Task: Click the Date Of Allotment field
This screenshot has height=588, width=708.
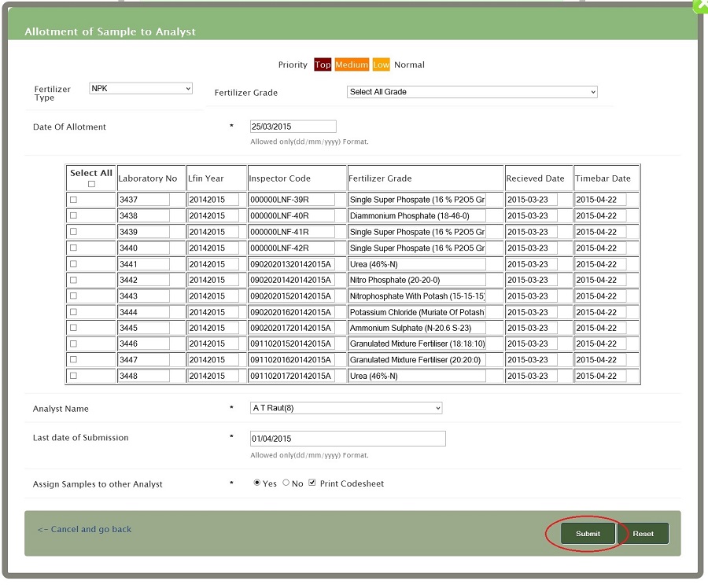Action: [x=293, y=127]
